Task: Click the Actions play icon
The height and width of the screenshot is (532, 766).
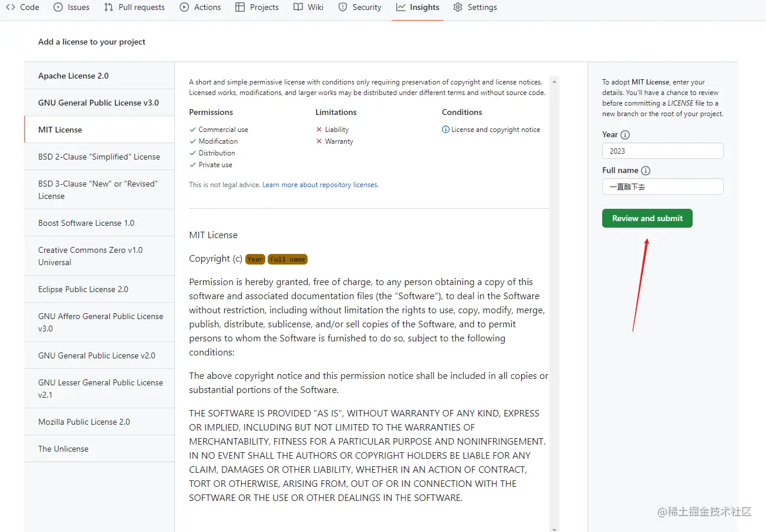Action: (184, 7)
